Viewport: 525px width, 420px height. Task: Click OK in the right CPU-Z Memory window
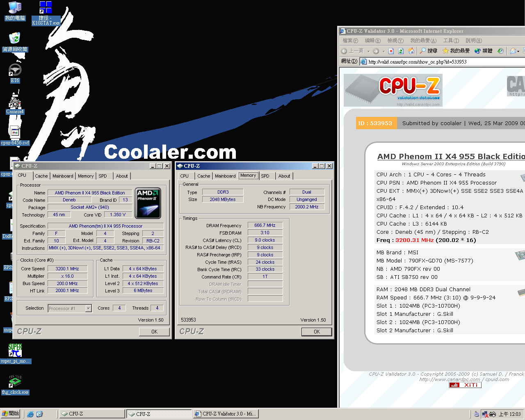[317, 332]
